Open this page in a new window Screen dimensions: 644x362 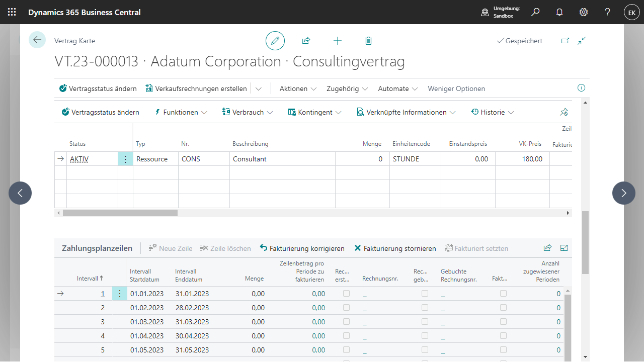point(565,41)
